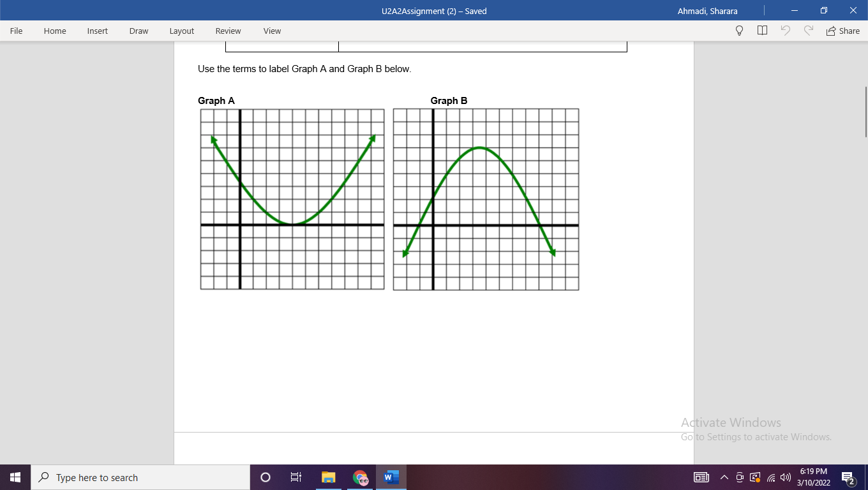Open File Explorer from the taskbar

click(328, 477)
